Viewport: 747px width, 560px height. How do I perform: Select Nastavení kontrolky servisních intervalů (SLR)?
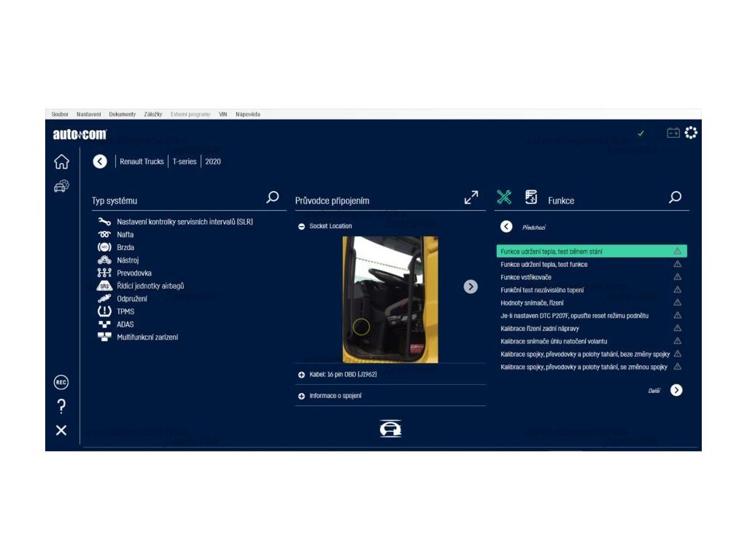coord(185,222)
